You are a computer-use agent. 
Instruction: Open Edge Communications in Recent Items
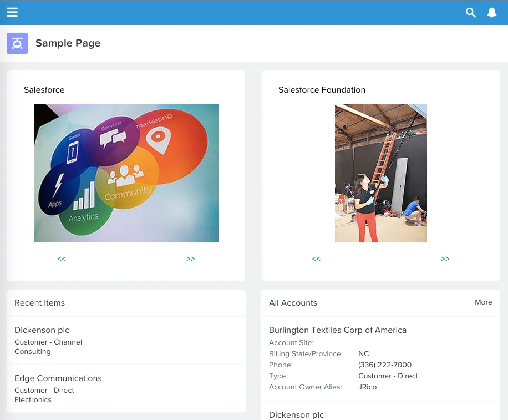[x=58, y=378]
